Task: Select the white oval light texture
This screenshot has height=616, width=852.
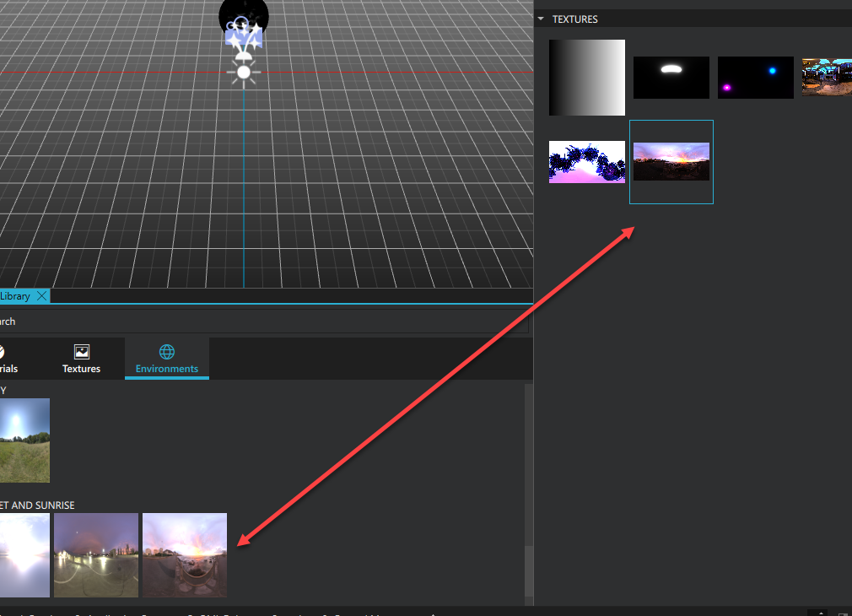Action: tap(671, 78)
